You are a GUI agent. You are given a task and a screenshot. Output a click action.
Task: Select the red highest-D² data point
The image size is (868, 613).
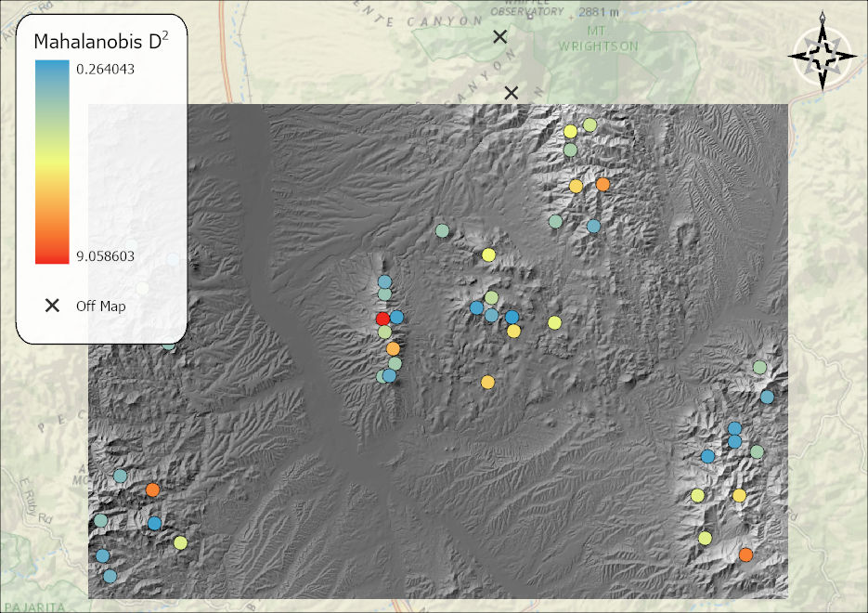click(382, 319)
